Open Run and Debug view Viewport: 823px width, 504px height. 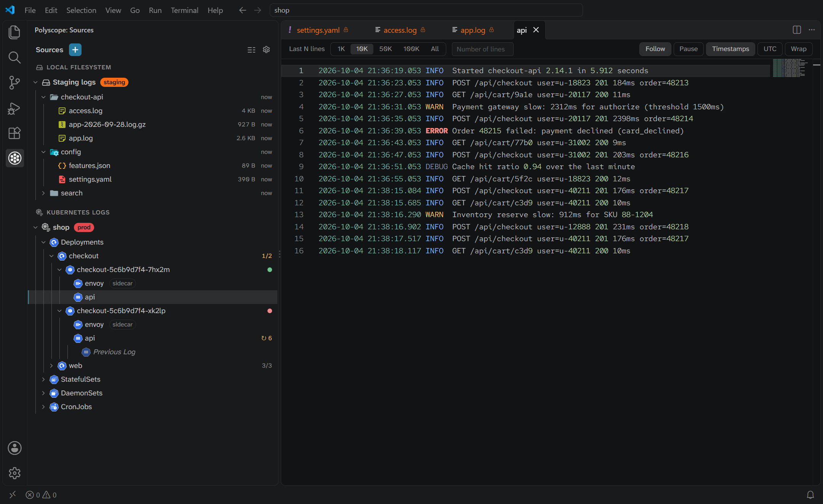coord(14,108)
